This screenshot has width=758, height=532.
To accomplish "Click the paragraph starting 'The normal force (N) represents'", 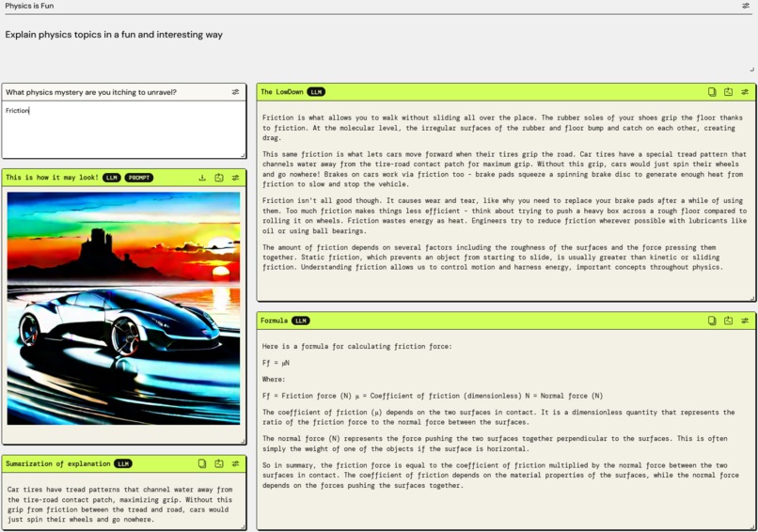I will [495, 444].
